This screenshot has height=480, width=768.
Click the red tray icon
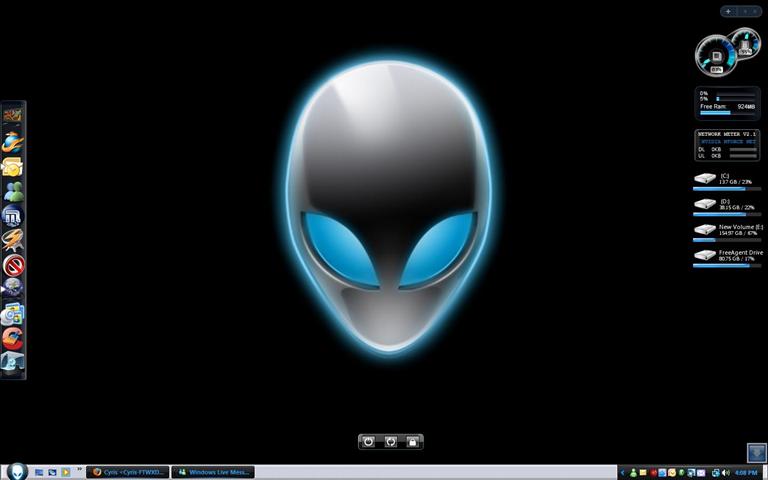click(x=653, y=473)
